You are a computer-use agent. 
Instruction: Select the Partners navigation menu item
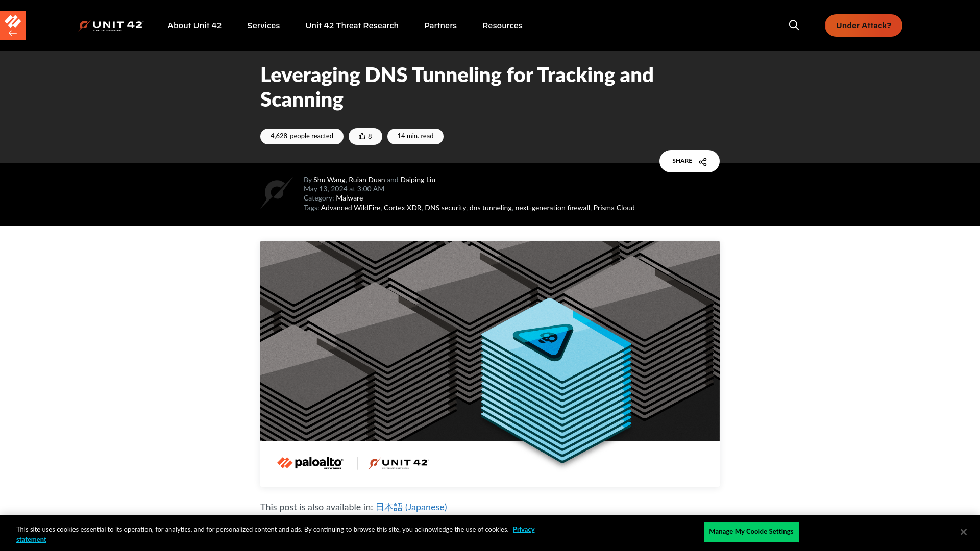point(440,25)
